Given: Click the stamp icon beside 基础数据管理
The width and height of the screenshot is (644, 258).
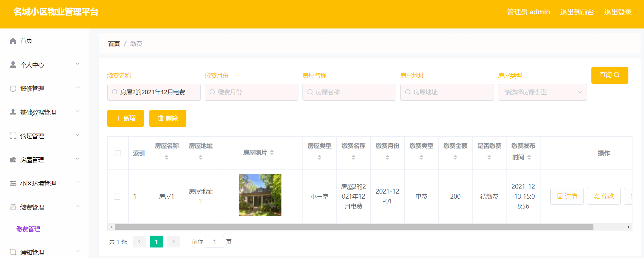Looking at the screenshot, I should pyautogui.click(x=13, y=112).
